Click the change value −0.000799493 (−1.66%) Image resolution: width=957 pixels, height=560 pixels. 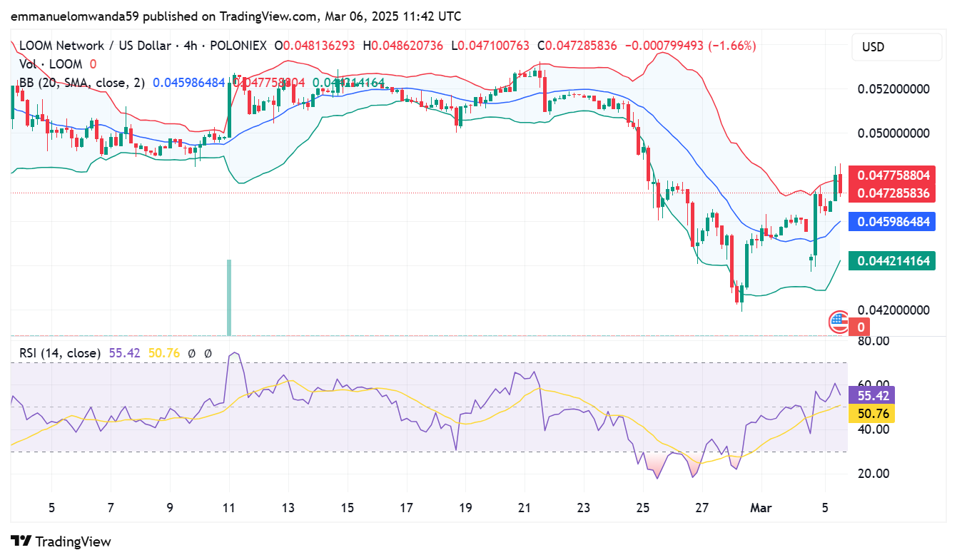click(x=690, y=46)
